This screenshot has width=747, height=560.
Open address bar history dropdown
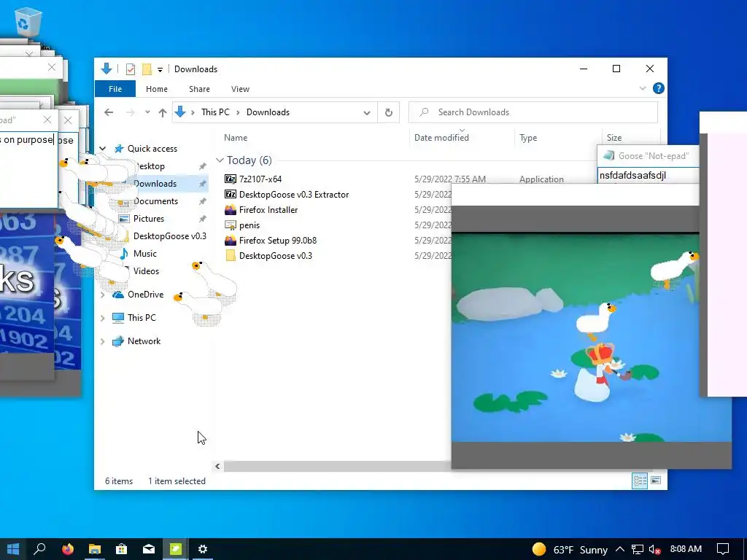367,113
